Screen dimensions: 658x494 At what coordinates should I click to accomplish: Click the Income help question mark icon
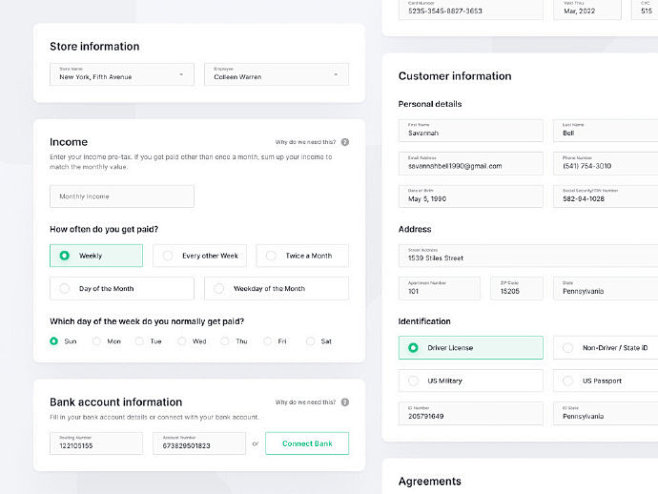coord(345,143)
